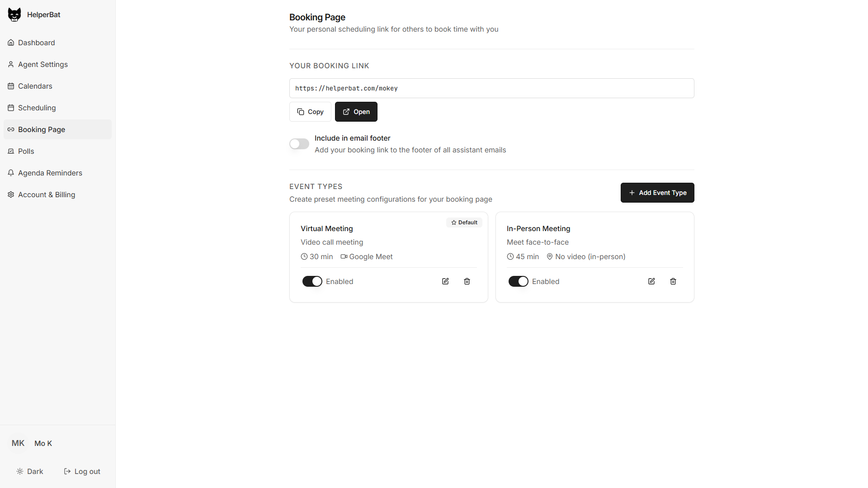Viewport: 868px width, 488px height.
Task: Edit the Virtual Meeting event type
Action: (445, 281)
